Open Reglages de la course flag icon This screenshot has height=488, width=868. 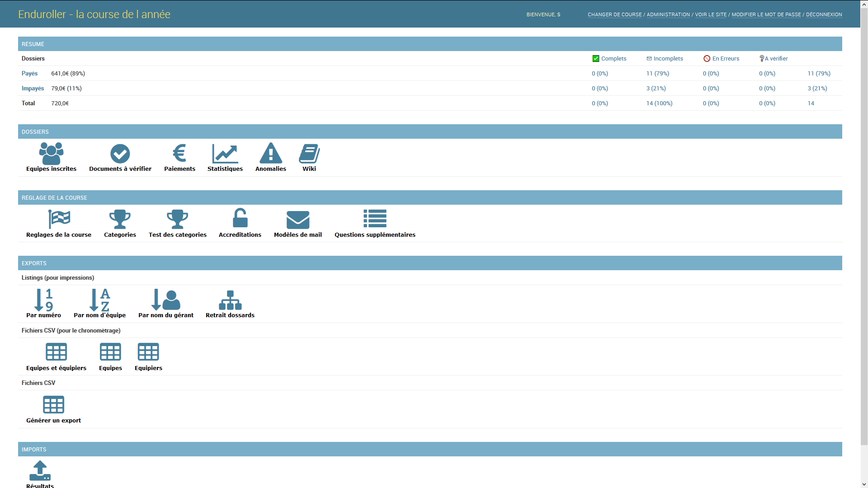pos(59,220)
